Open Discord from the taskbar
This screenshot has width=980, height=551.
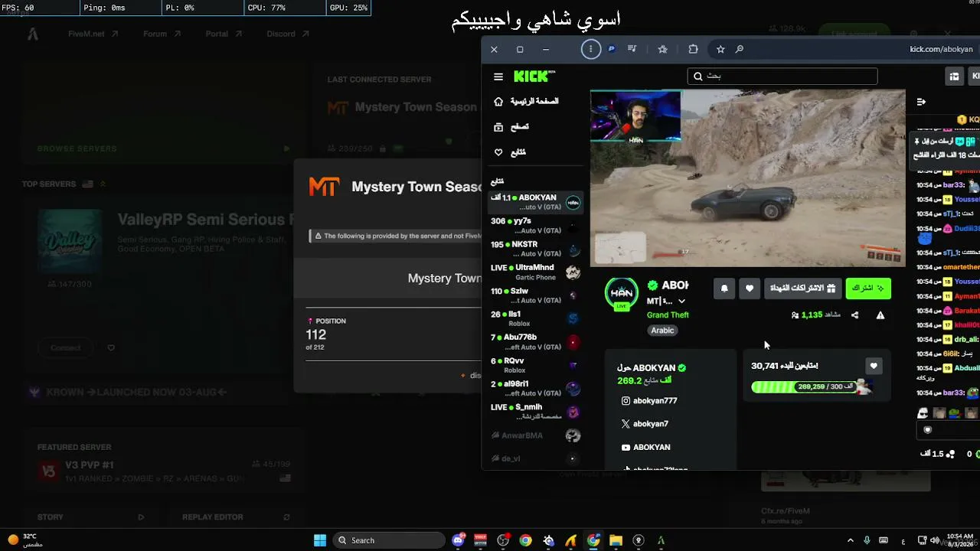click(x=458, y=540)
